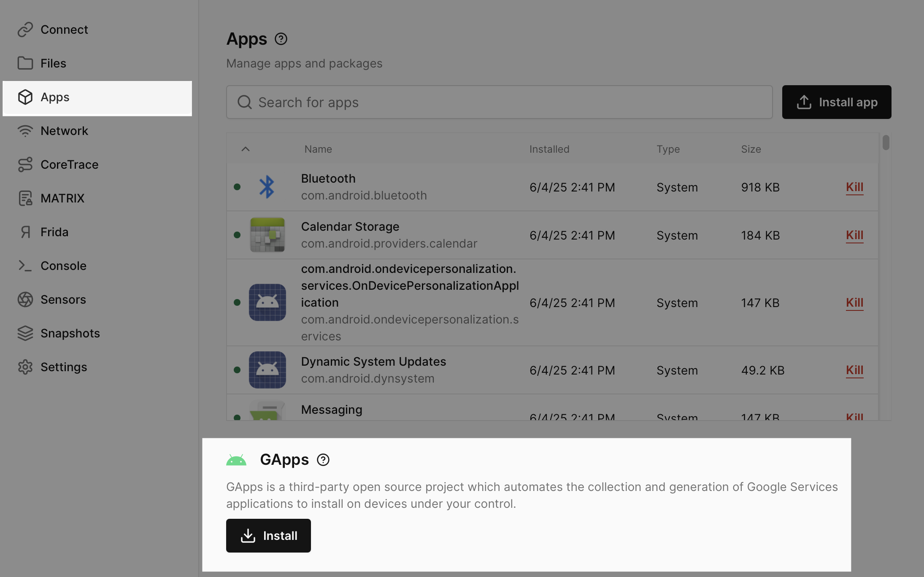Click the help icon next to the Apps heading
Viewport: 924px width, 577px height.
[x=281, y=39]
